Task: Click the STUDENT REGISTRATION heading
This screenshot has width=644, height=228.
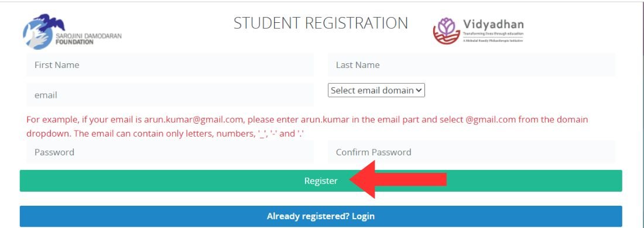Action: click(321, 23)
